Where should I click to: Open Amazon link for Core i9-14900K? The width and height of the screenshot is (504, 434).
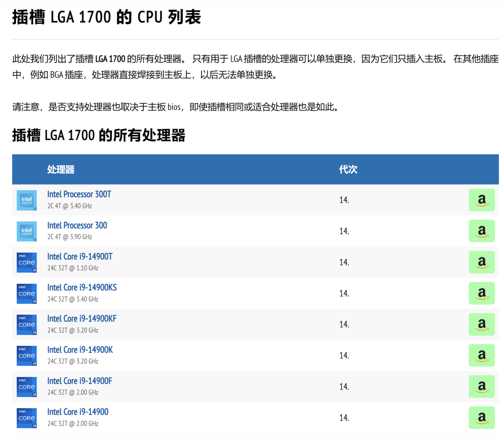pyautogui.click(x=482, y=355)
